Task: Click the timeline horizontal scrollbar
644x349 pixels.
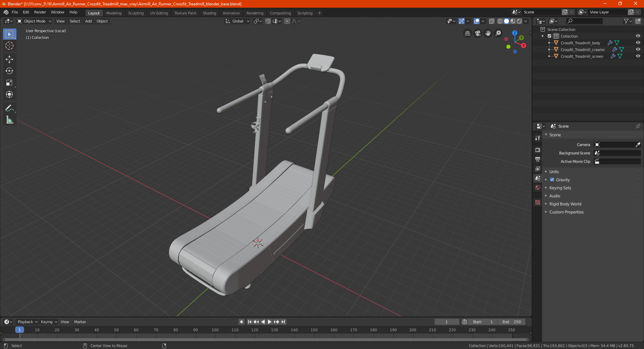Action: click(x=266, y=340)
